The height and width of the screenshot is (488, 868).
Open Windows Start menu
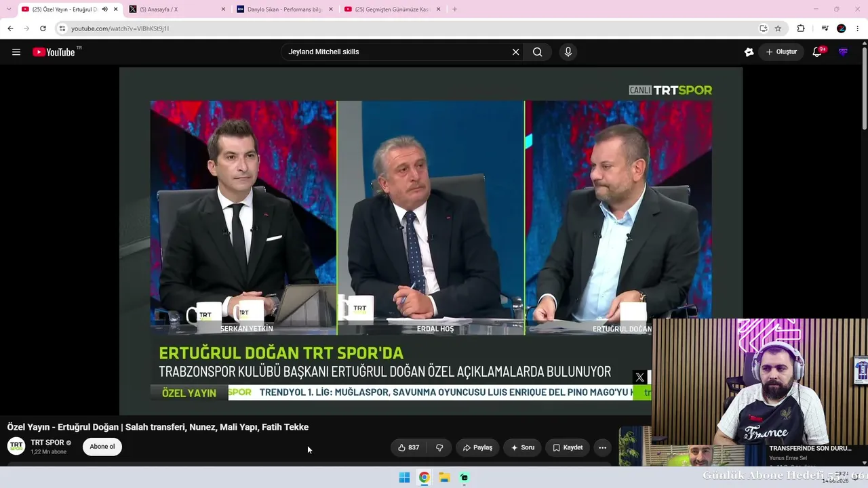(404, 477)
